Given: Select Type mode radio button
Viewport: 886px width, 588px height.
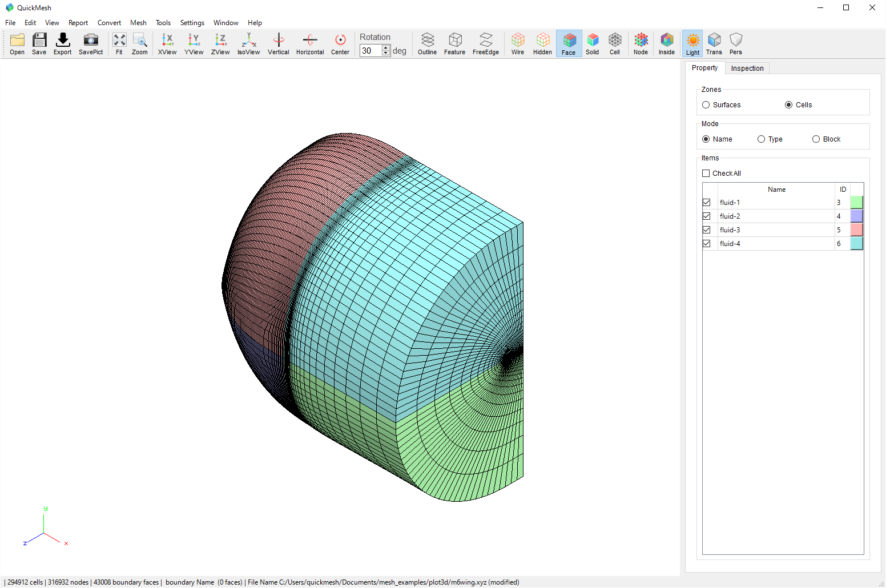Looking at the screenshot, I should (x=762, y=139).
